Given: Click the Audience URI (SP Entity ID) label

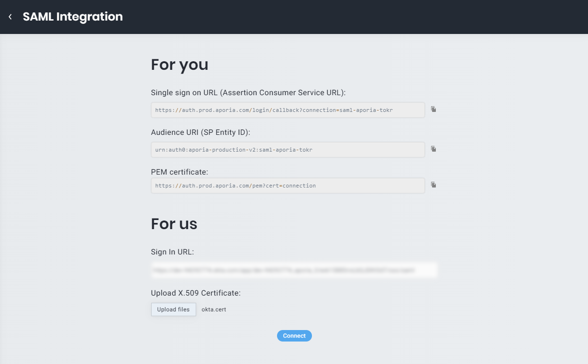Looking at the screenshot, I should [200, 132].
